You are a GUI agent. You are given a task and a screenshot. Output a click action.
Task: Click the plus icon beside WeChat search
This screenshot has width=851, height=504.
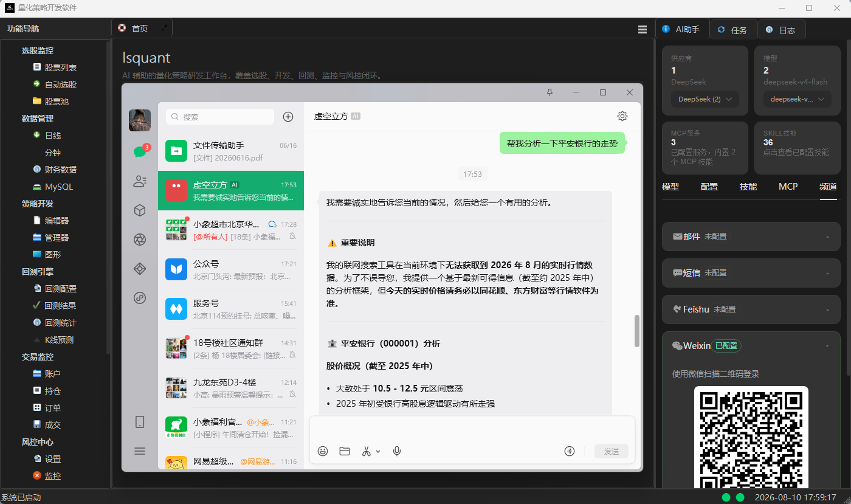click(x=288, y=117)
